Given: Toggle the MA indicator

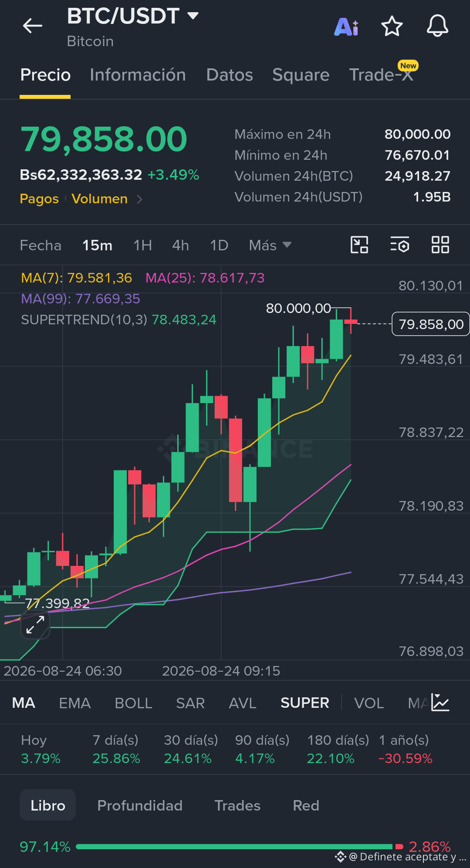Looking at the screenshot, I should (x=24, y=703).
